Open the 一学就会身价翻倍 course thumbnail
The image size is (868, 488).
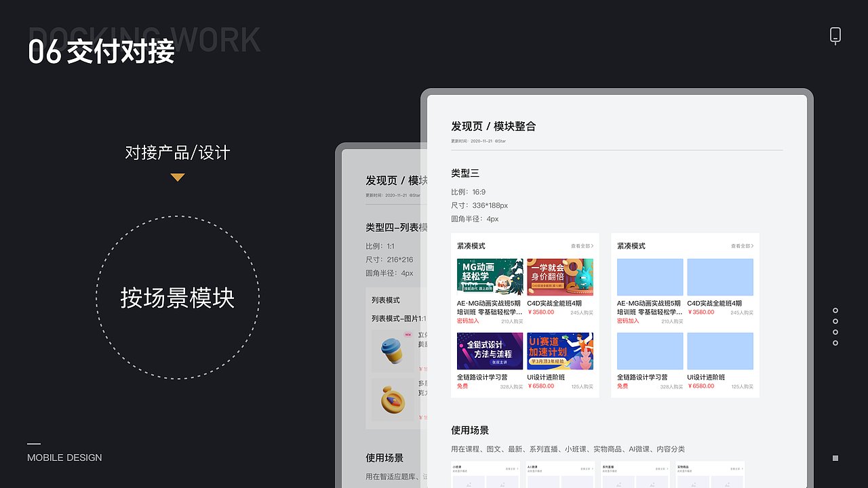point(560,277)
